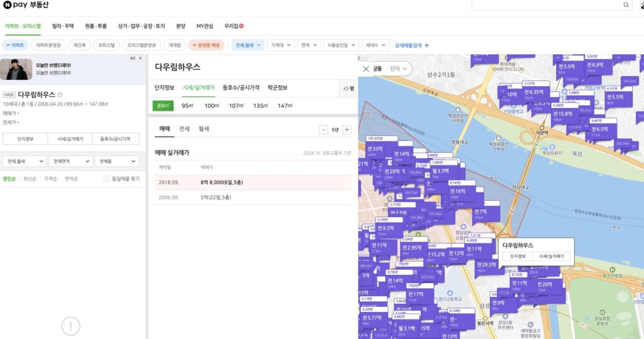Click 시세/실거래가 in the map popup
This screenshot has width=644, height=339.
click(x=552, y=256)
